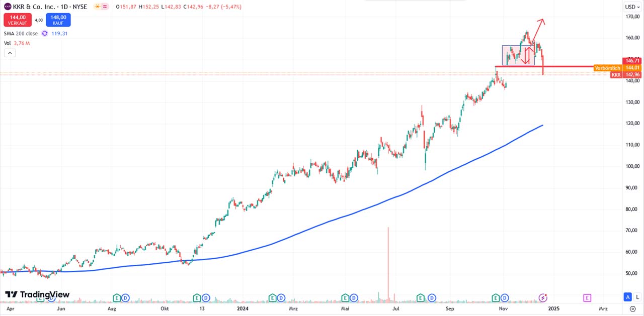Click the KKR company logo icon
Image resolution: width=644 pixels, height=316 pixels.
point(7,7)
